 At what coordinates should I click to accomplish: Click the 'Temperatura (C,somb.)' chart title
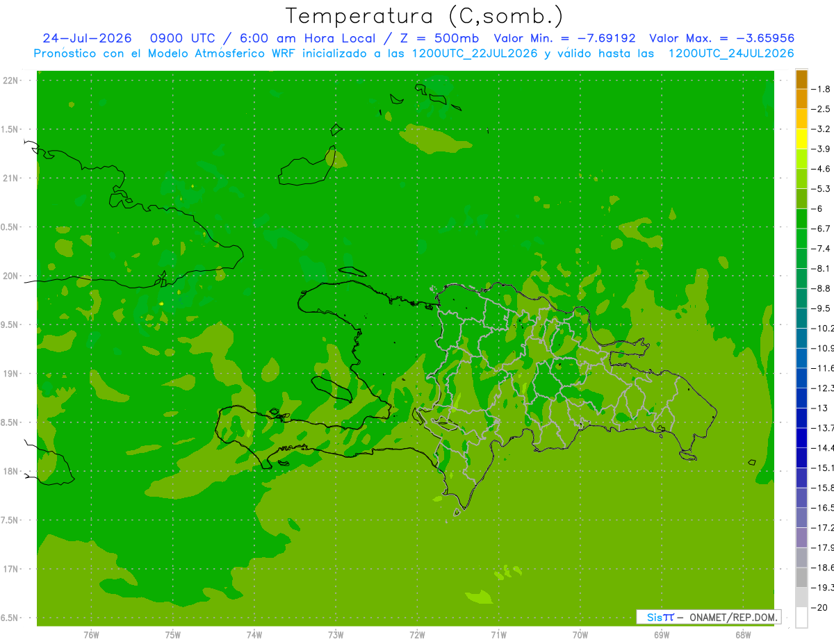click(424, 16)
